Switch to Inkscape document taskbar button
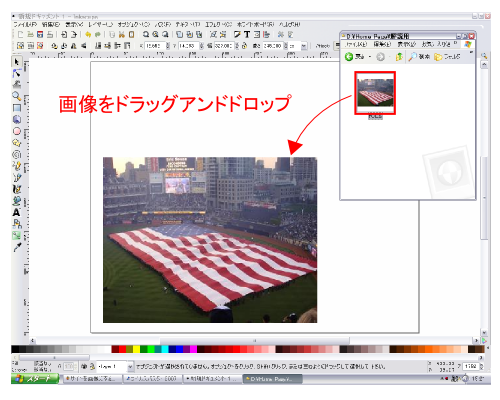The height and width of the screenshot is (400, 500). (212, 379)
